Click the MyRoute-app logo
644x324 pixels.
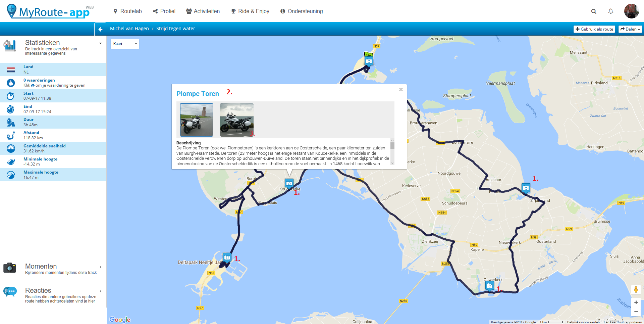[50, 11]
